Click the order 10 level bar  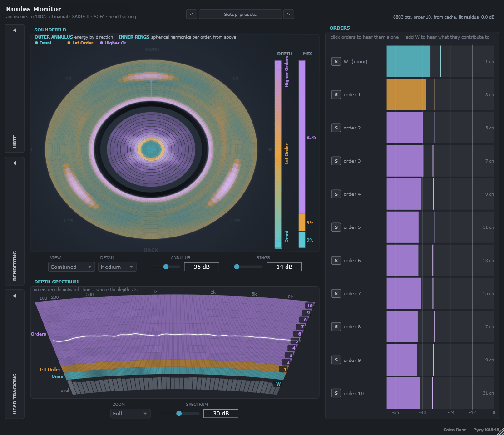[x=403, y=393]
